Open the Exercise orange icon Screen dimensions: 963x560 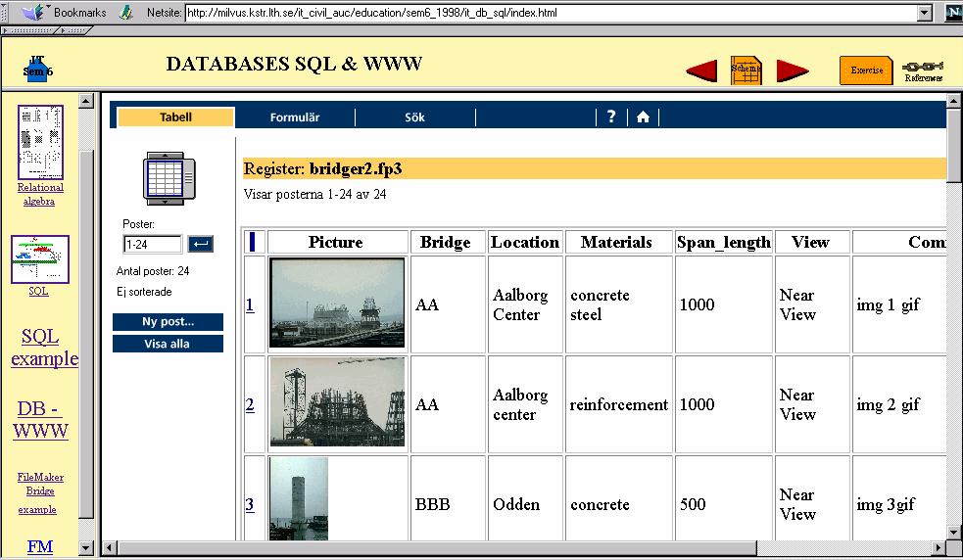pyautogui.click(x=866, y=70)
